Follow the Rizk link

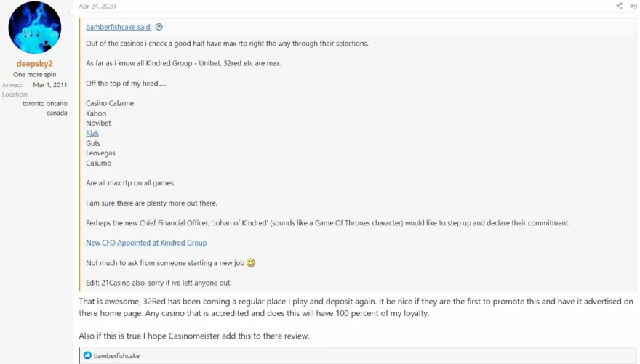click(92, 133)
